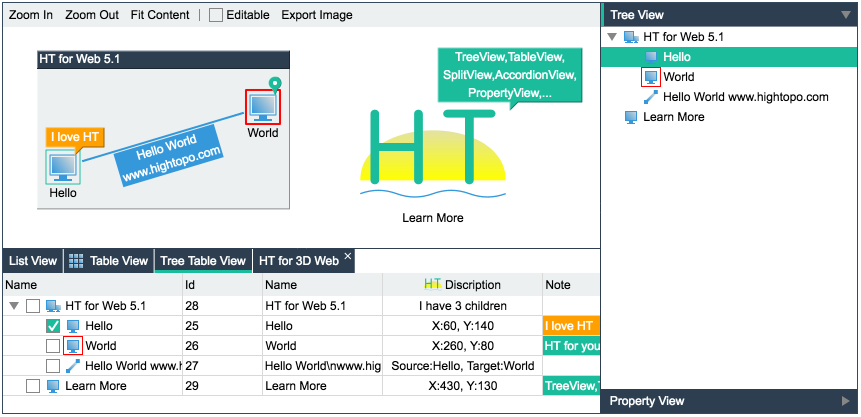Check the Hello World www row checkbox
The width and height of the screenshot is (861, 417).
coord(53,366)
